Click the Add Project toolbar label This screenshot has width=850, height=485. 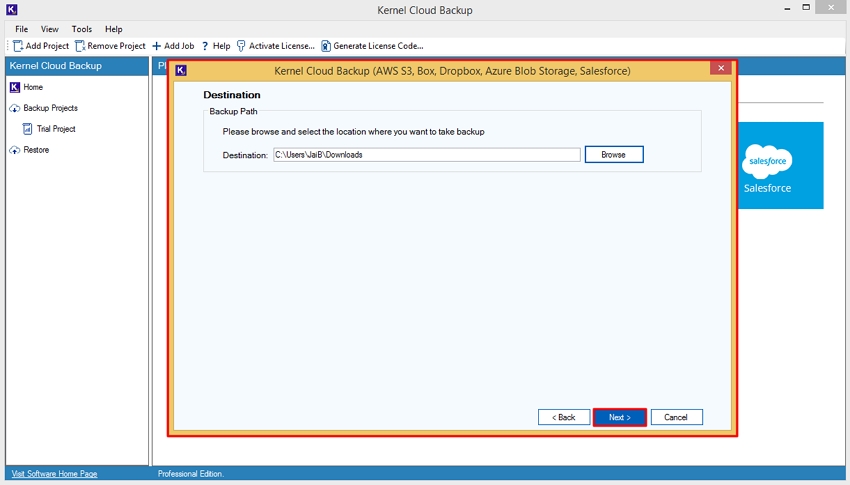click(x=47, y=46)
